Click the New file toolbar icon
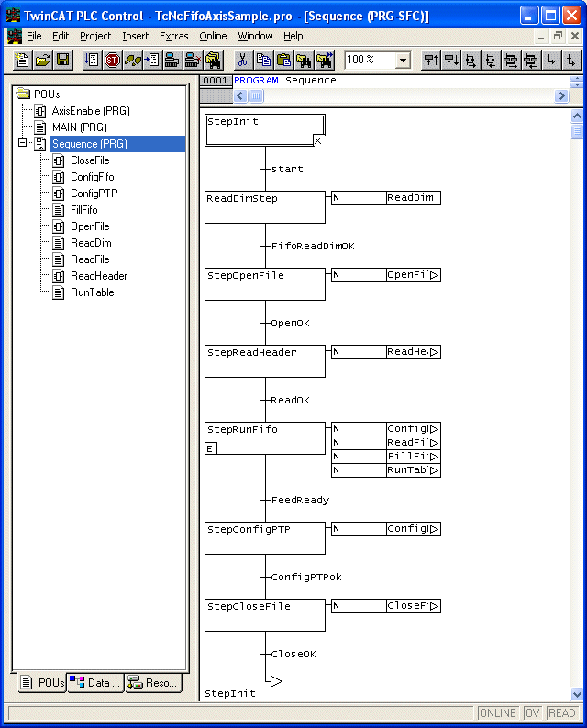587x728 pixels. click(22, 61)
